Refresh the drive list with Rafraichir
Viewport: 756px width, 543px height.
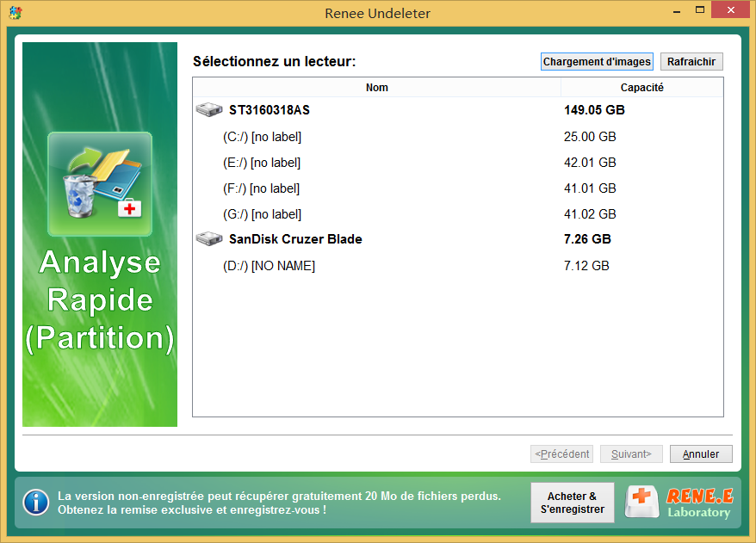tap(691, 62)
